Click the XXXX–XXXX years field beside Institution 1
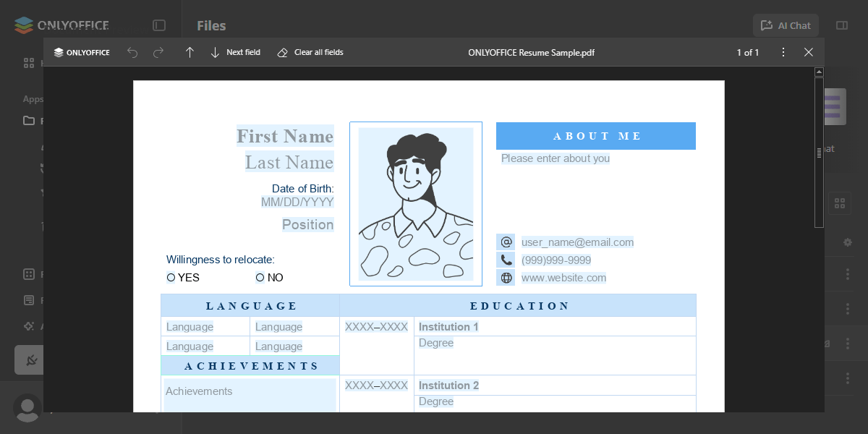 pos(376,327)
